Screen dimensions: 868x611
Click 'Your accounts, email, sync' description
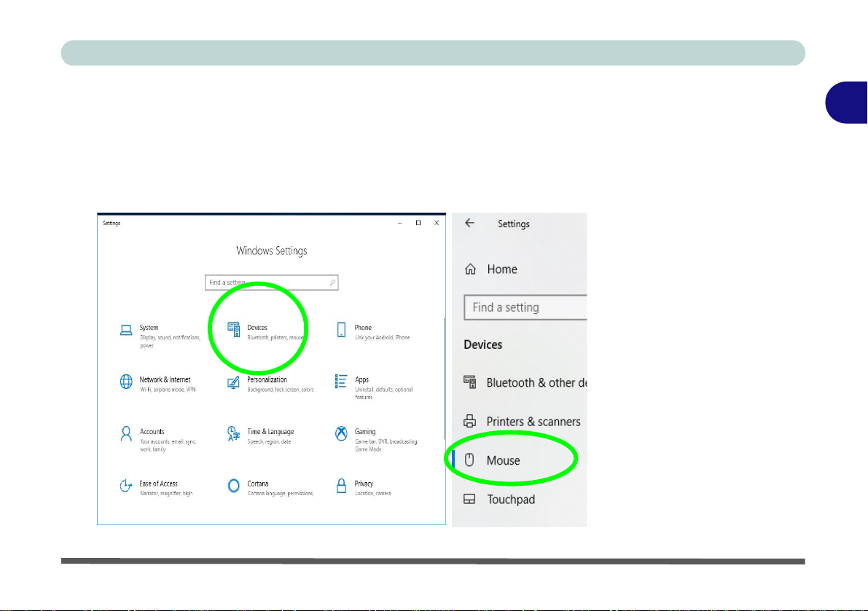(x=168, y=445)
